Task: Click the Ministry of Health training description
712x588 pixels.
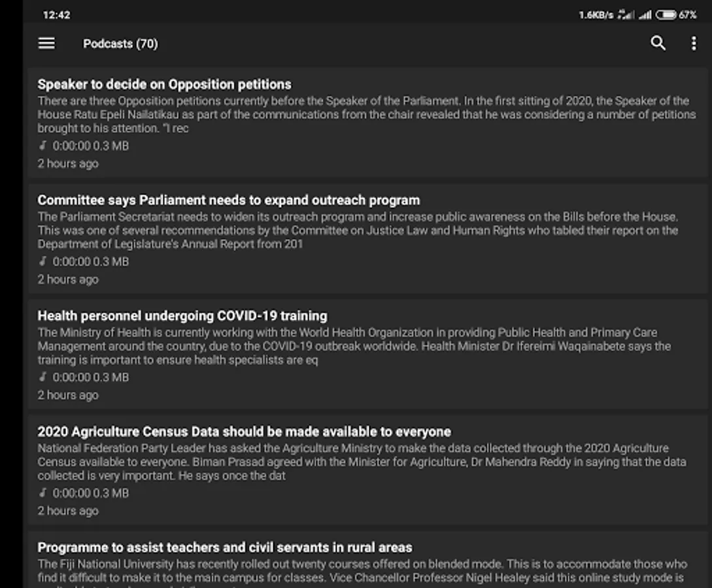Action: [354, 346]
